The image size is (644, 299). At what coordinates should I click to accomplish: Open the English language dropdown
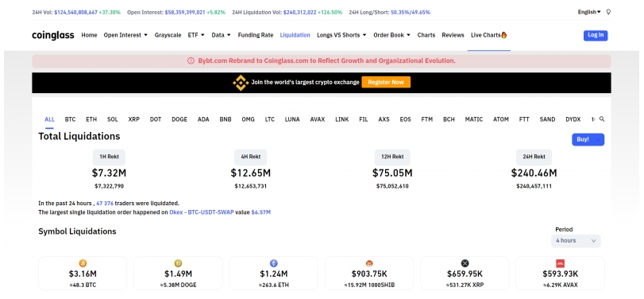(589, 13)
